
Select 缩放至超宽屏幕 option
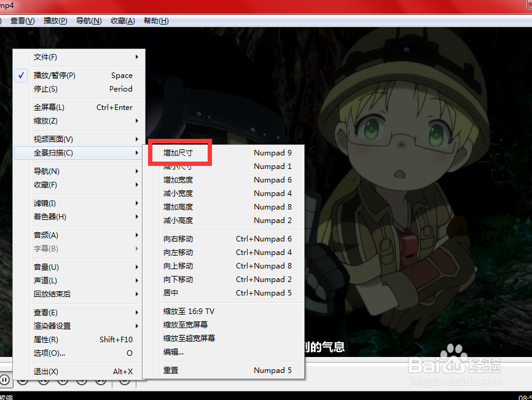tap(223, 339)
